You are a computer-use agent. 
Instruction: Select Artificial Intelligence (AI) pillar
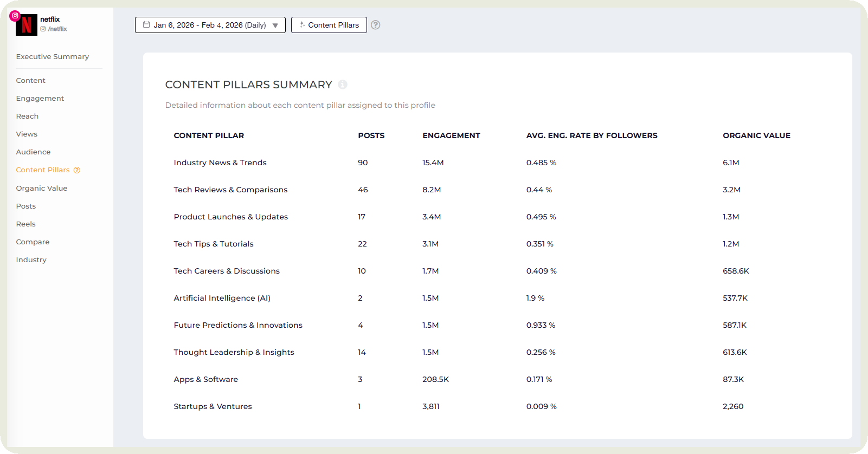click(222, 298)
